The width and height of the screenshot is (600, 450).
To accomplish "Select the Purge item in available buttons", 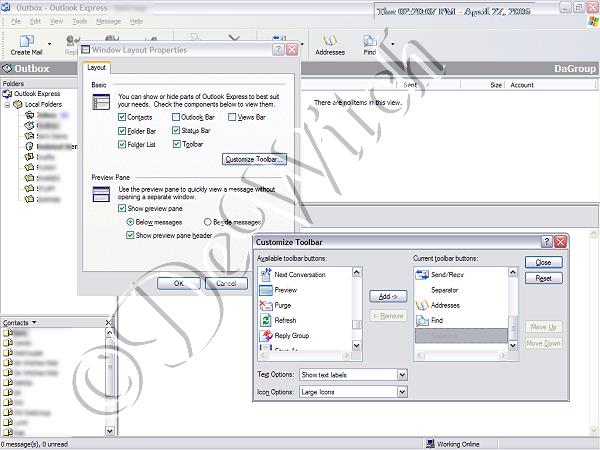I will (283, 305).
